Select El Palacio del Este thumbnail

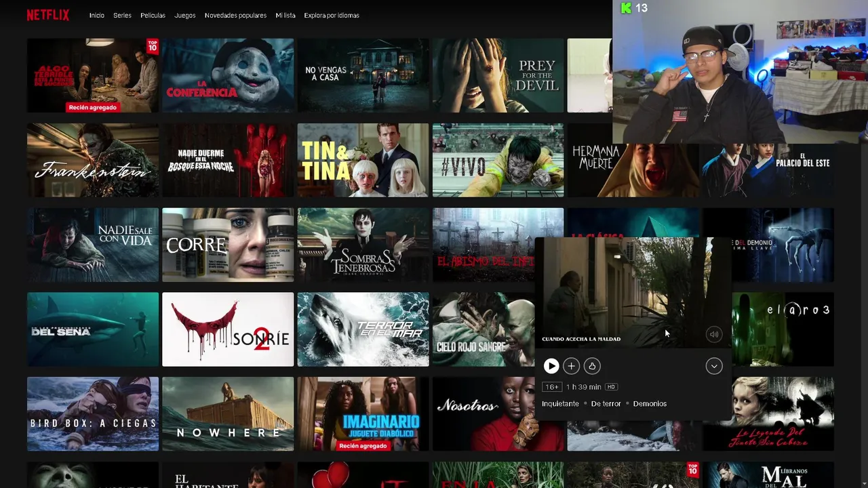(768, 170)
